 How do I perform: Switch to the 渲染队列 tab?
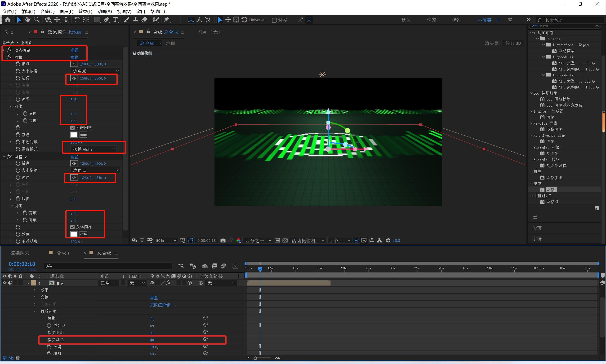(x=20, y=253)
